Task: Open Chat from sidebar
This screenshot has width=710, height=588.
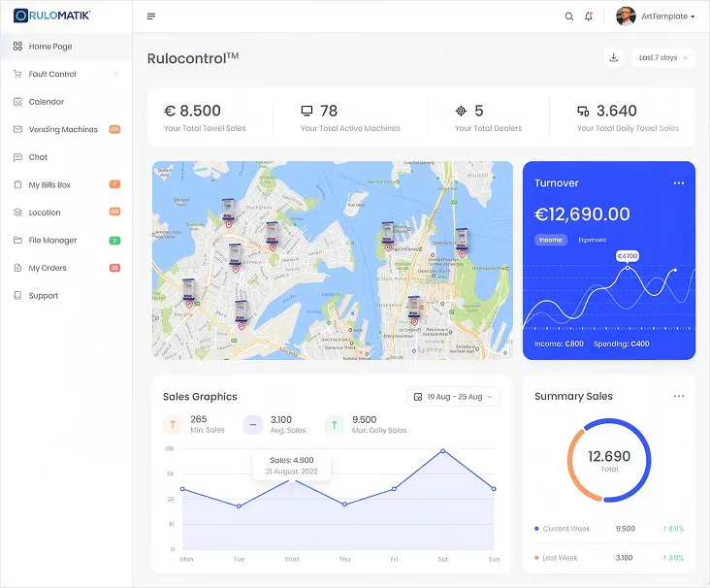Action: 66,157
